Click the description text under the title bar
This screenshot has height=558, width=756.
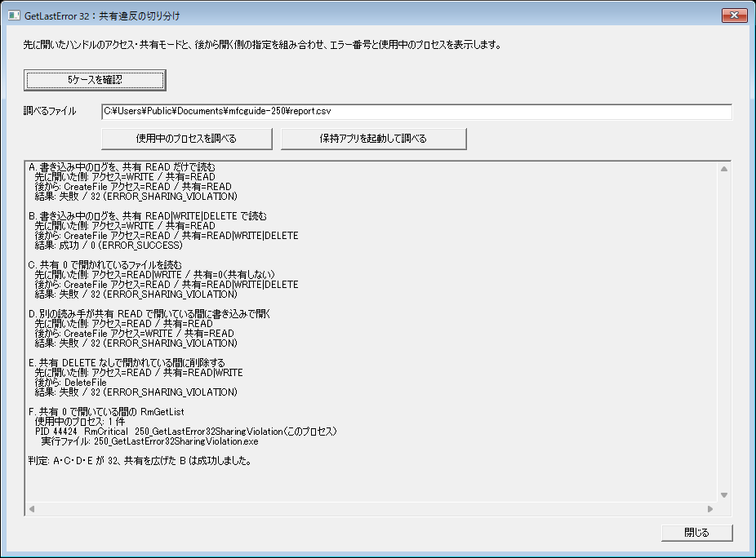[x=262, y=45]
